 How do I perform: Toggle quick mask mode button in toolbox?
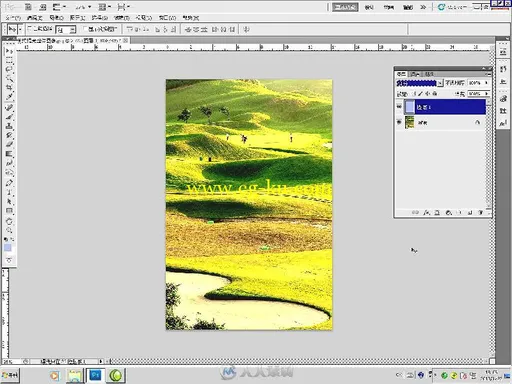(x=9, y=260)
